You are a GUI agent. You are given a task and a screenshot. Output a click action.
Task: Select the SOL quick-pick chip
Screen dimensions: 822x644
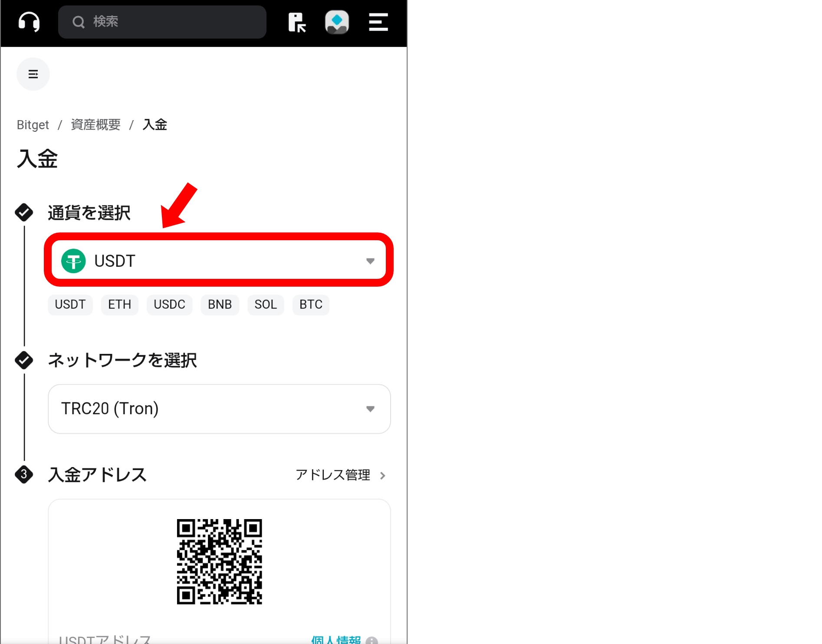pyautogui.click(x=266, y=304)
